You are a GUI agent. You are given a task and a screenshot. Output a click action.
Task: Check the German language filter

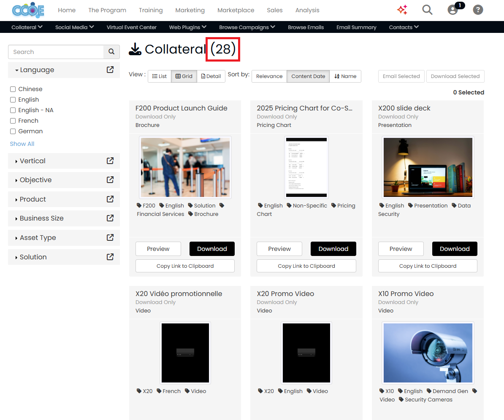13,131
